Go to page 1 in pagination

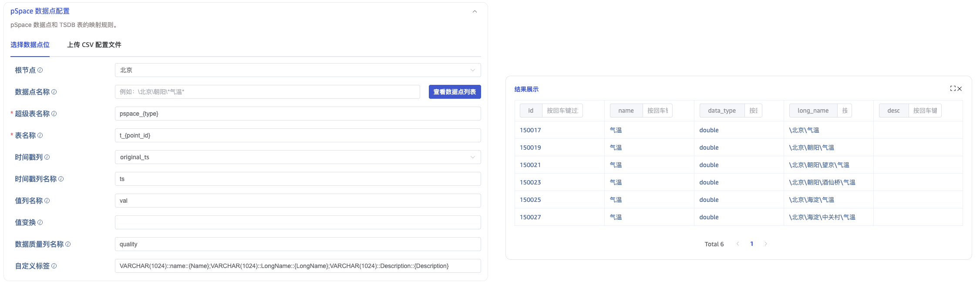coord(751,244)
